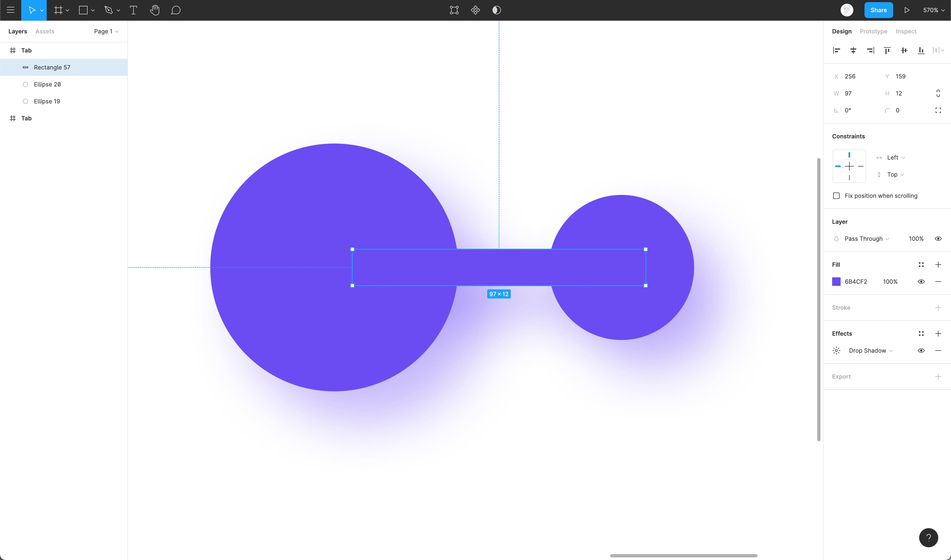This screenshot has height=560, width=951.
Task: Switch to the Prototype tab
Action: (x=873, y=31)
